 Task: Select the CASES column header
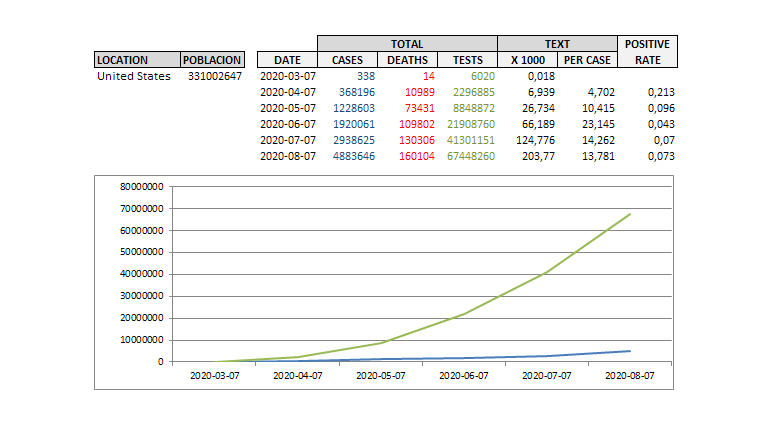tap(347, 60)
